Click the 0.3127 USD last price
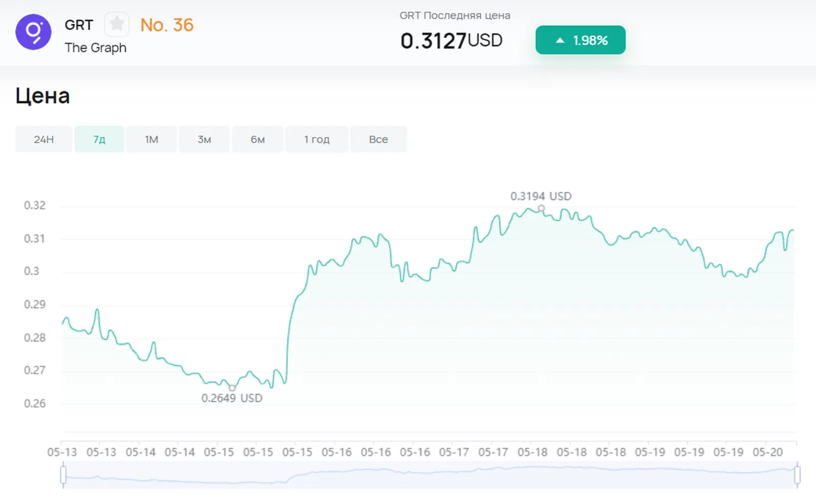 coord(451,41)
